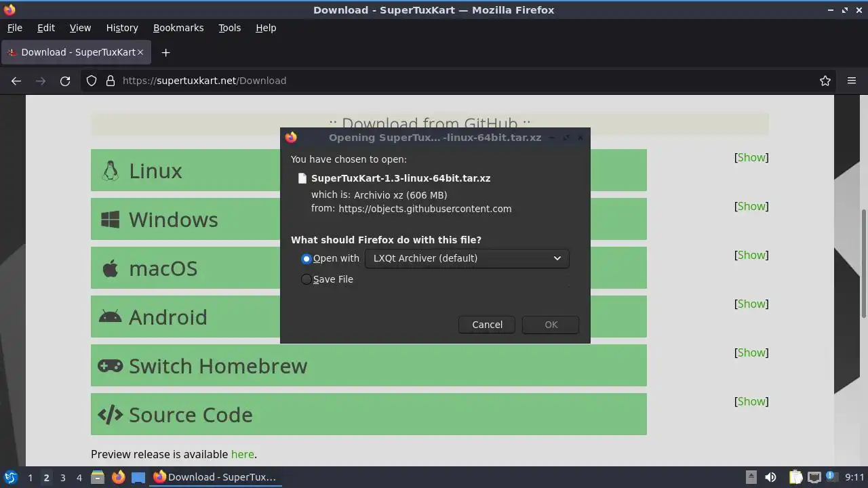Launch file manager from taskbar
The image size is (868, 488).
pos(98,477)
